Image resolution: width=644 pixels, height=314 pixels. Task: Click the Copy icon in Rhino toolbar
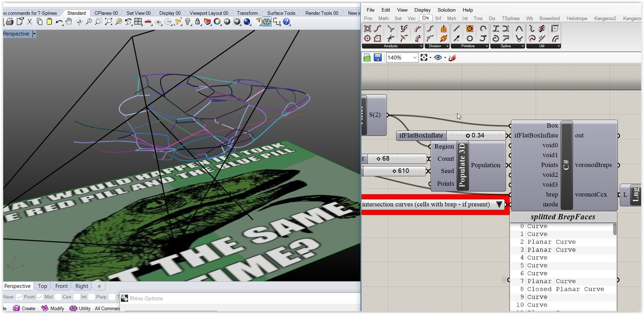coord(40,22)
